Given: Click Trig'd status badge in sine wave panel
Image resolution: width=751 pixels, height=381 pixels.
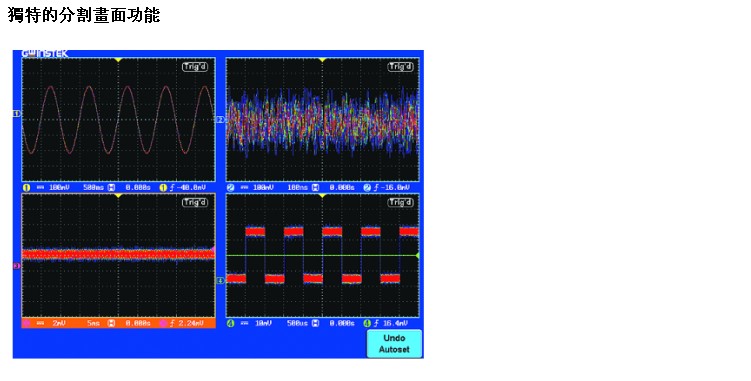Looking at the screenshot, I should click(x=195, y=67).
